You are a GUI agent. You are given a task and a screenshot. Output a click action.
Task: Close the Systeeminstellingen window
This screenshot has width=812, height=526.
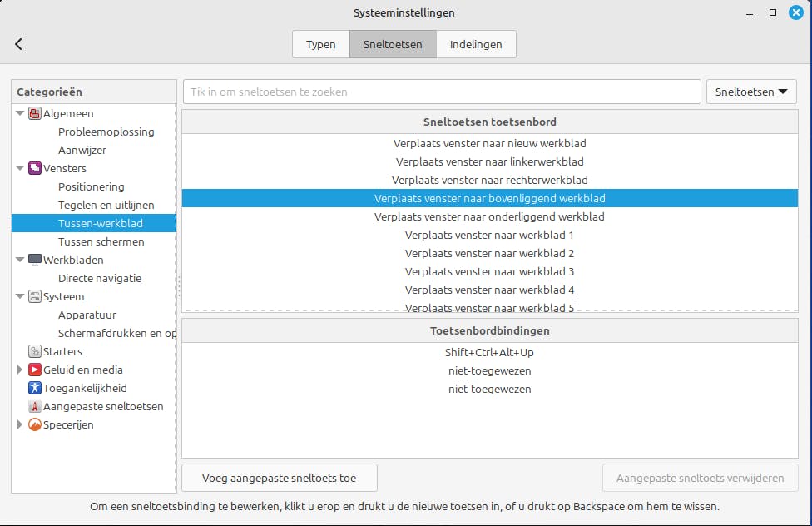point(796,12)
